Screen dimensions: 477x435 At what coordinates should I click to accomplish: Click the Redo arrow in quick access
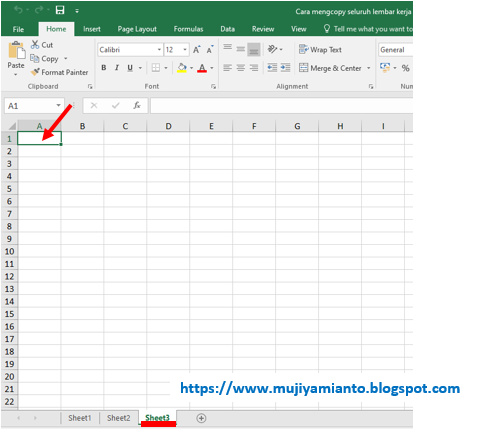[x=39, y=10]
